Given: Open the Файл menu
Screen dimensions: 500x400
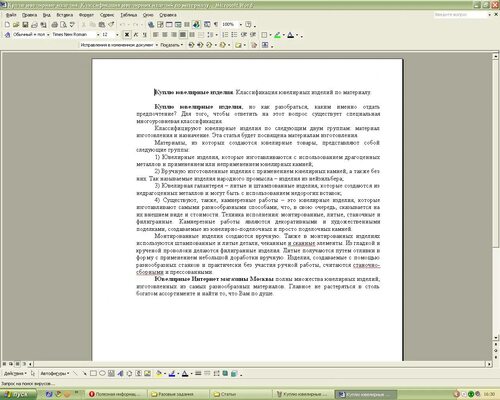Looking at the screenshot, I should (x=11, y=15).
